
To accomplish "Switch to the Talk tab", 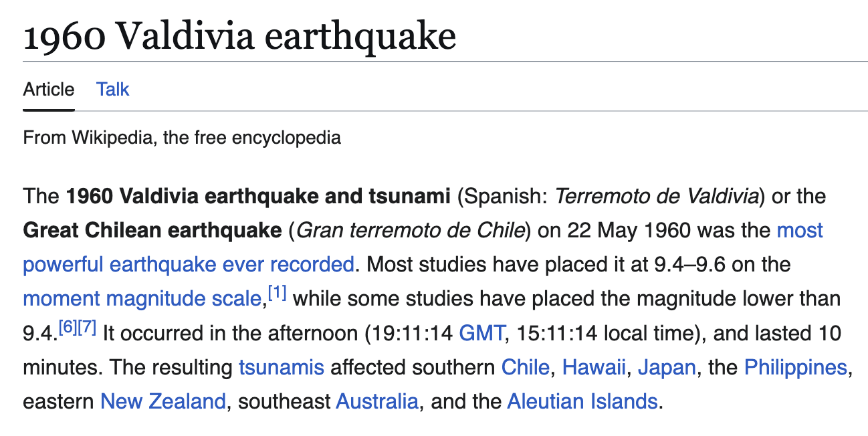I will coord(112,90).
